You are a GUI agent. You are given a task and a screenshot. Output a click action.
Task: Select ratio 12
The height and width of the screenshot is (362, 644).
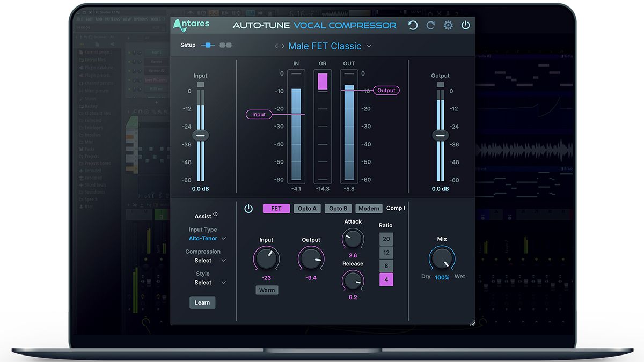click(x=386, y=252)
